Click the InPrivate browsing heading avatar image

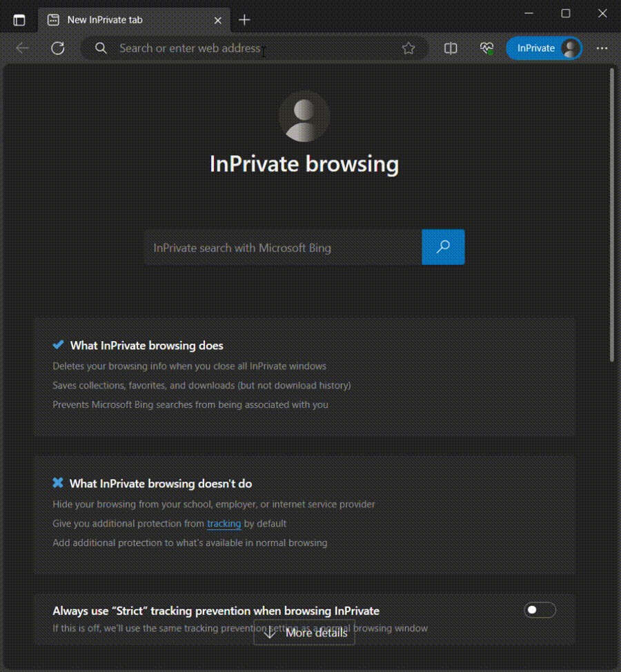(x=304, y=117)
